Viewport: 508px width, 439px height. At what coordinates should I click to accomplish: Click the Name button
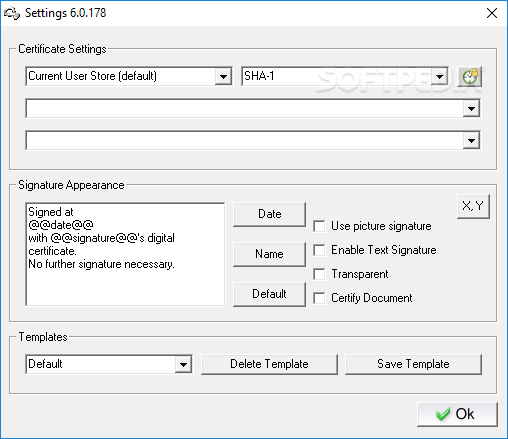click(269, 254)
